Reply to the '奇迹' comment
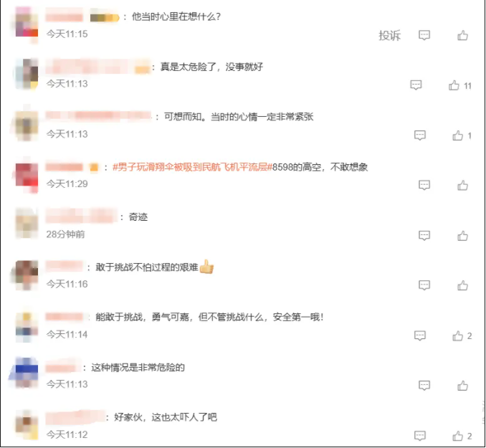Viewport: 486px width, 448px height. pyautogui.click(x=424, y=235)
